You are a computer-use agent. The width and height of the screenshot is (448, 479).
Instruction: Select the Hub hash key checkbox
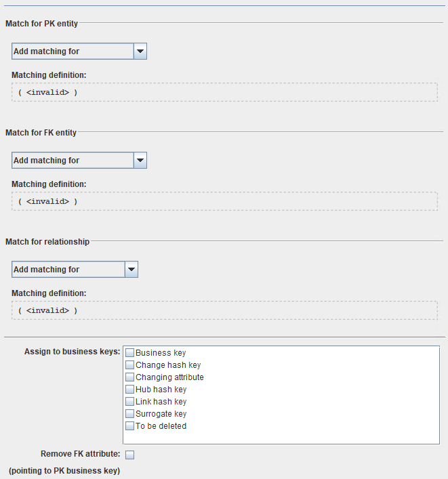tap(130, 390)
